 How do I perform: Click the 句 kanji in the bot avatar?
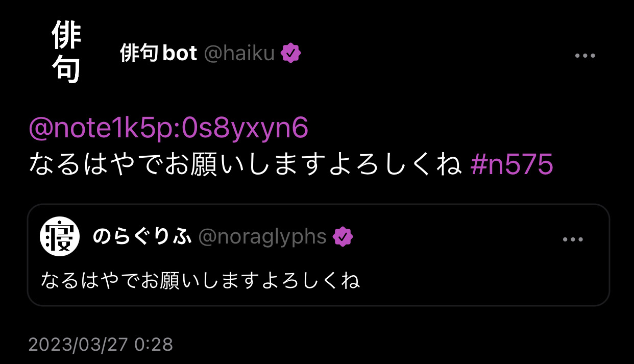click(x=66, y=68)
